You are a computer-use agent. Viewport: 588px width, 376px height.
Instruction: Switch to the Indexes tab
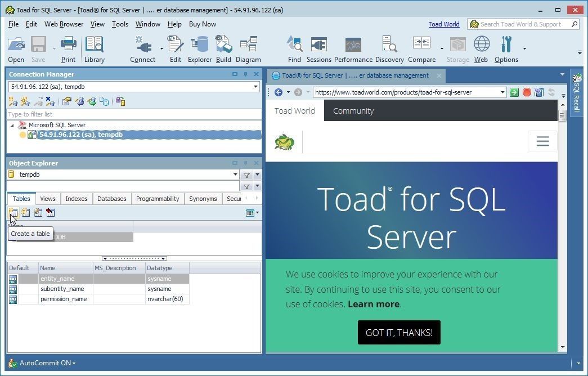76,199
